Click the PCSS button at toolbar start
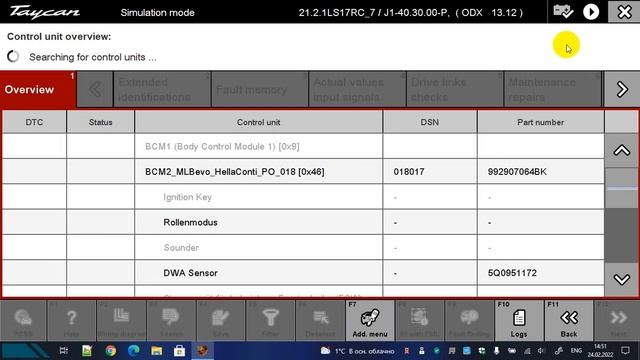The height and width of the screenshot is (360, 640). coord(23,320)
